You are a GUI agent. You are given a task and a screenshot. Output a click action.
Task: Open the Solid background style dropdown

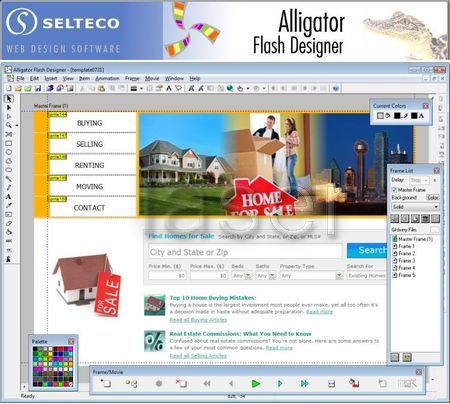tap(415, 207)
